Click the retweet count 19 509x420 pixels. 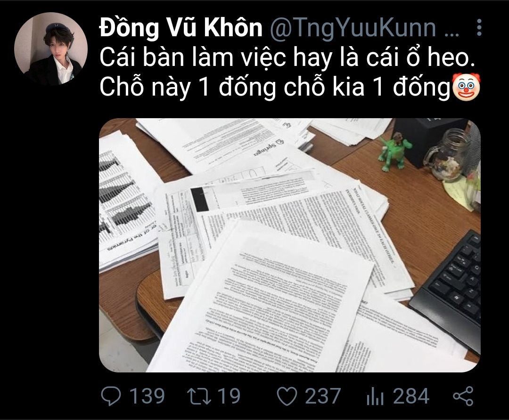point(229,396)
